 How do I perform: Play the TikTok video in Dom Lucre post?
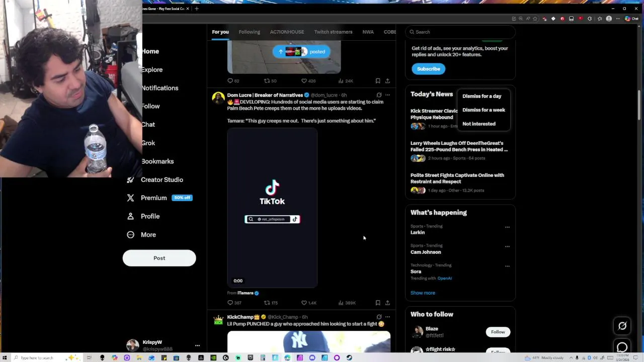pos(272,208)
